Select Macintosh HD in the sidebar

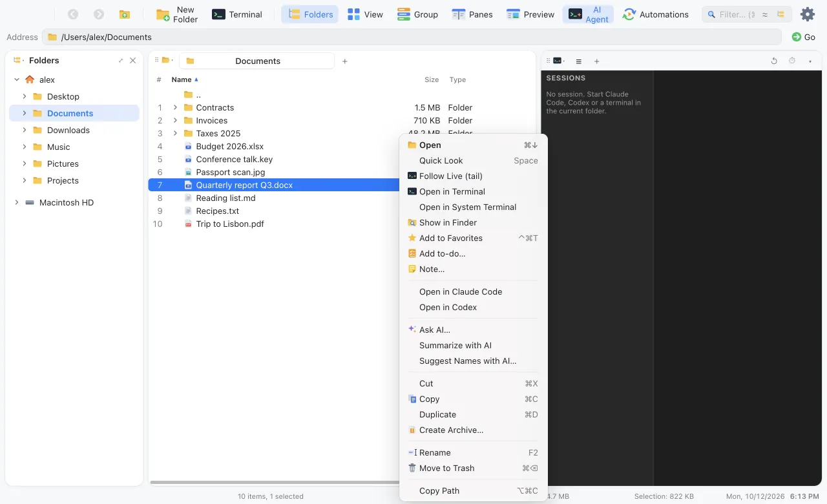(x=74, y=202)
